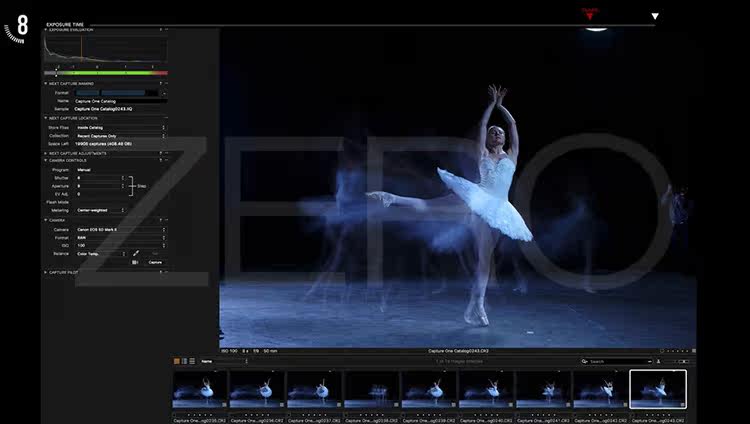Screen dimensions: 750x424
Task: Click the browser Search field
Action: [x=619, y=361]
